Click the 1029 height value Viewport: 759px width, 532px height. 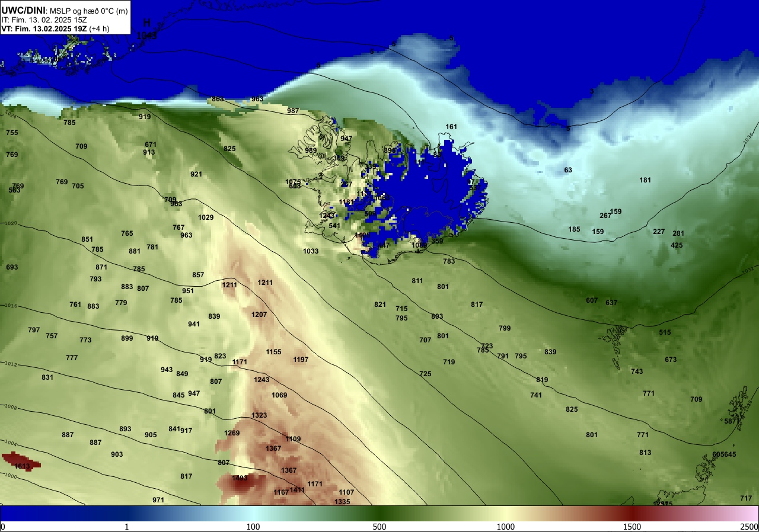[206, 217]
